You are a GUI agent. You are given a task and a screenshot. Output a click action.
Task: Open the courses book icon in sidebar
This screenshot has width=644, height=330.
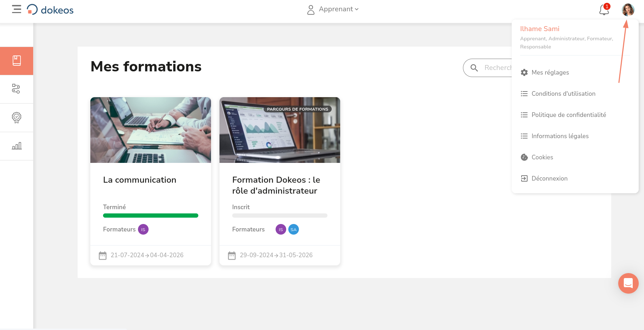click(17, 61)
